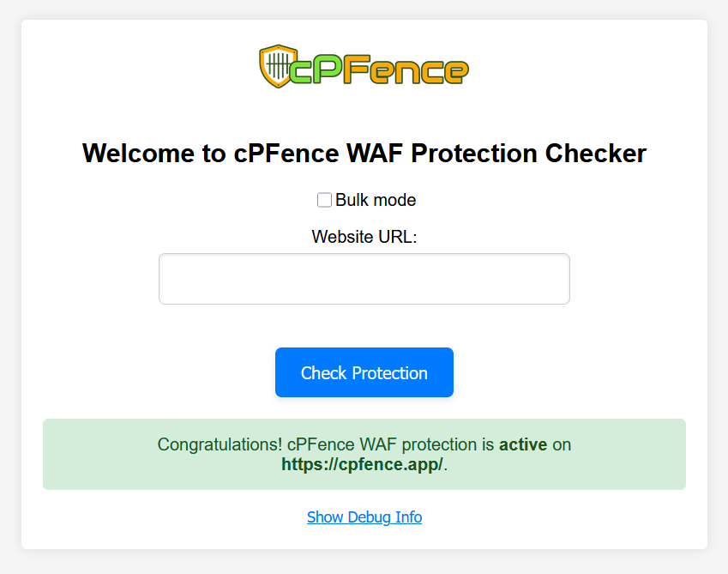Click the "Website URL:" label
This screenshot has width=728, height=574.
coord(364,237)
